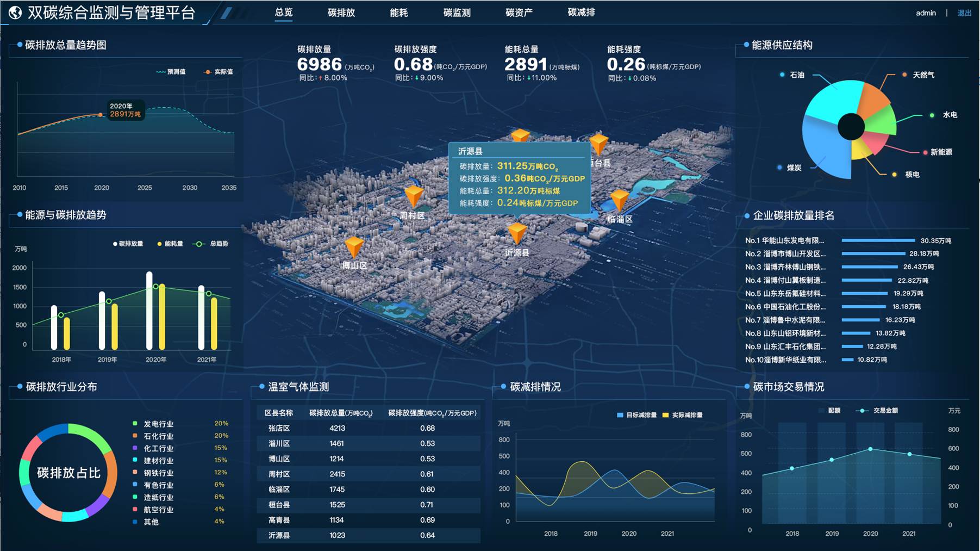Select the 张店区 row in greenhouse table
The width and height of the screenshot is (980, 551).
click(368, 428)
